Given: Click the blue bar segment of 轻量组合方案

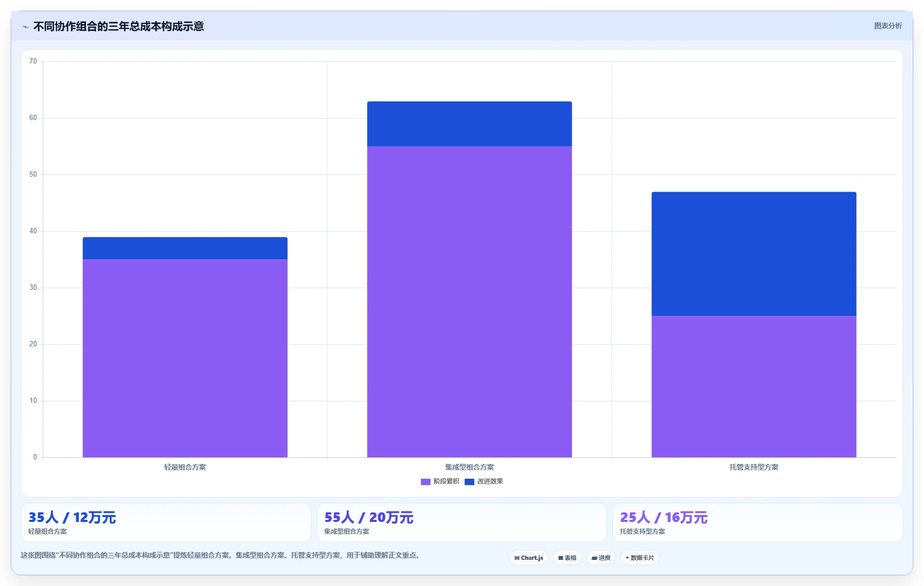Looking at the screenshot, I should [x=185, y=248].
